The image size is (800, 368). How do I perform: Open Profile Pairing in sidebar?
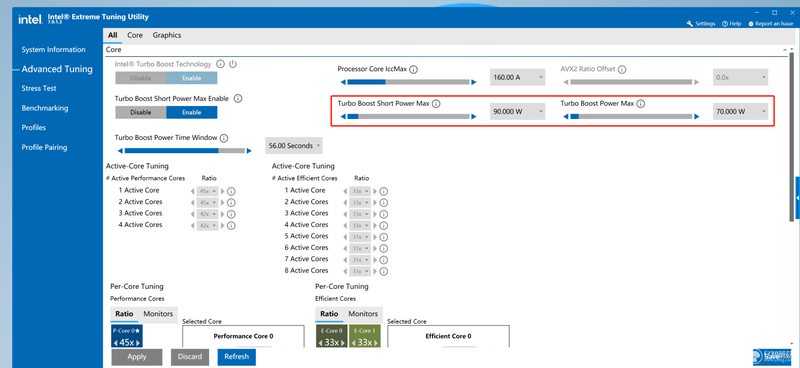click(44, 148)
